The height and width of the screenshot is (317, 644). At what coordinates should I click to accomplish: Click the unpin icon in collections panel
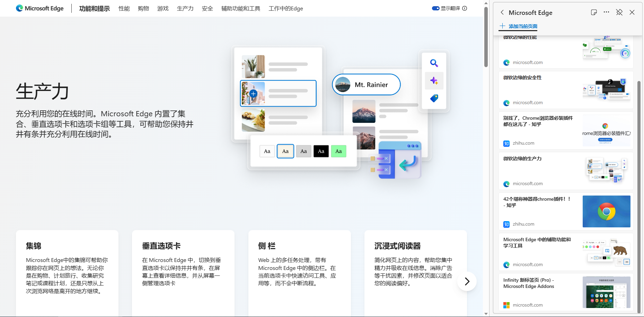[619, 12]
